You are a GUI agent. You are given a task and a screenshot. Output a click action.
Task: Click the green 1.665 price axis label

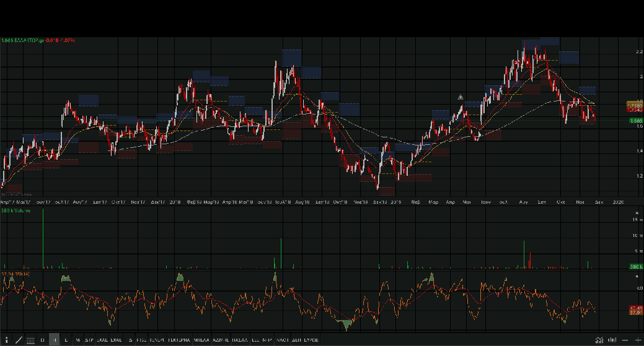(x=635, y=120)
